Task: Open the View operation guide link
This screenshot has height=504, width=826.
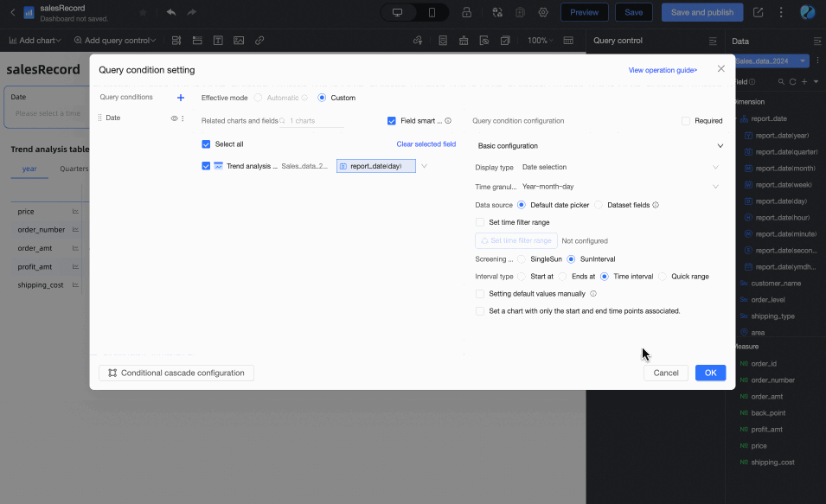Action: (662, 70)
